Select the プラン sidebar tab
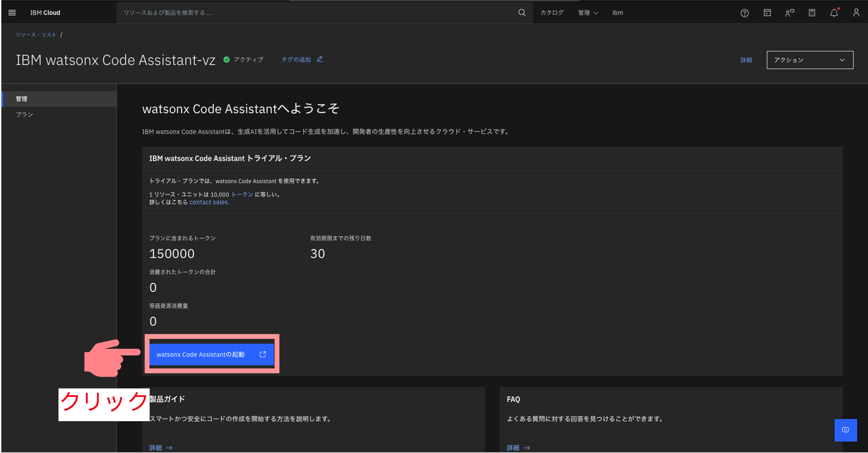This screenshot has height=453, width=868. 25,115
